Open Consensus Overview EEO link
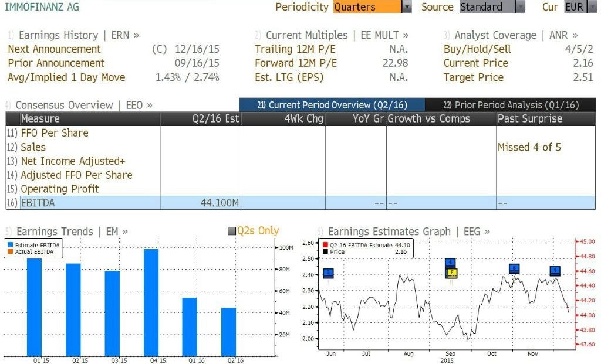 pos(83,106)
